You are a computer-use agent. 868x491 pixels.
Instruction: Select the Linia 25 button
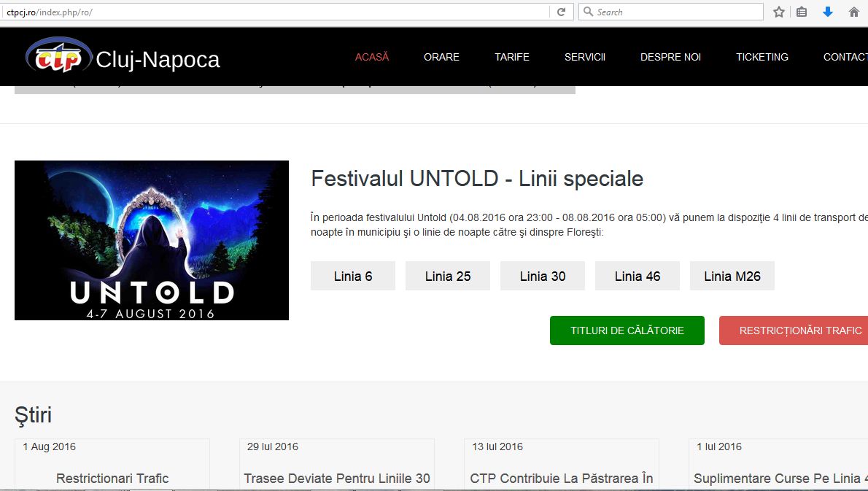click(447, 276)
